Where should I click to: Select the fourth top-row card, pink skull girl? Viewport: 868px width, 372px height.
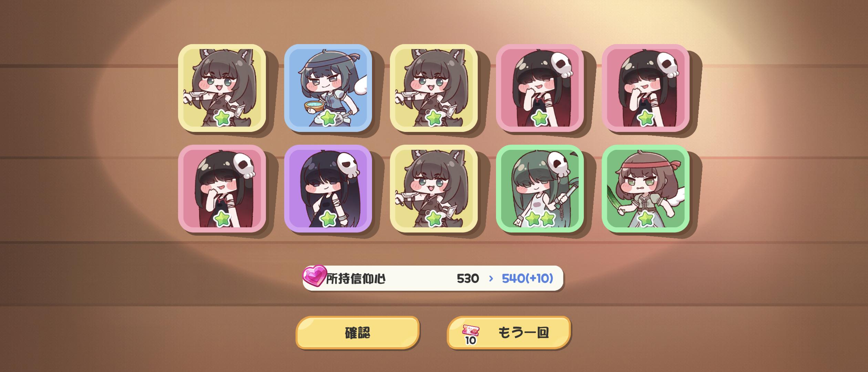coord(540,88)
